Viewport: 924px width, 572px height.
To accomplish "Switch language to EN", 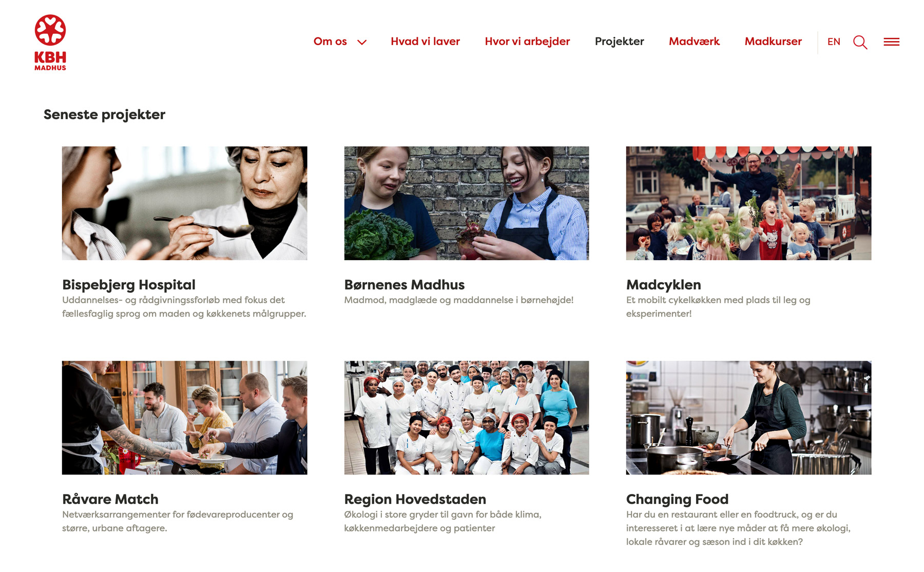I will coord(834,42).
